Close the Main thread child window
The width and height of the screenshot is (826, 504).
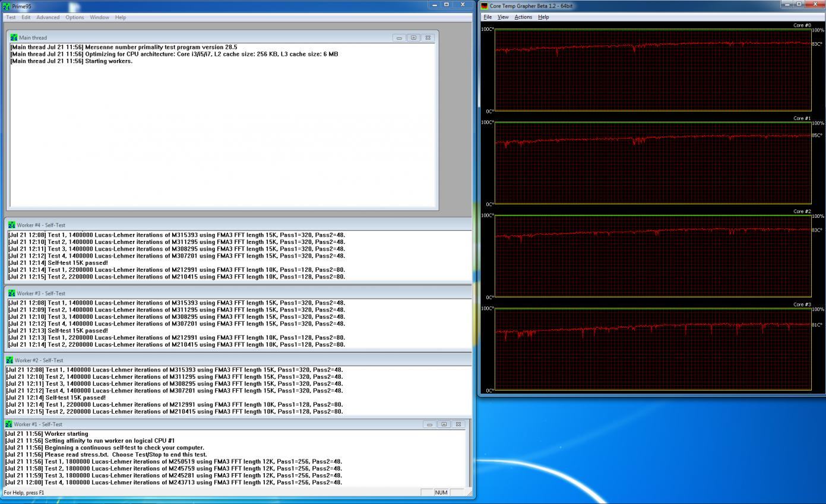pyautogui.click(x=428, y=37)
